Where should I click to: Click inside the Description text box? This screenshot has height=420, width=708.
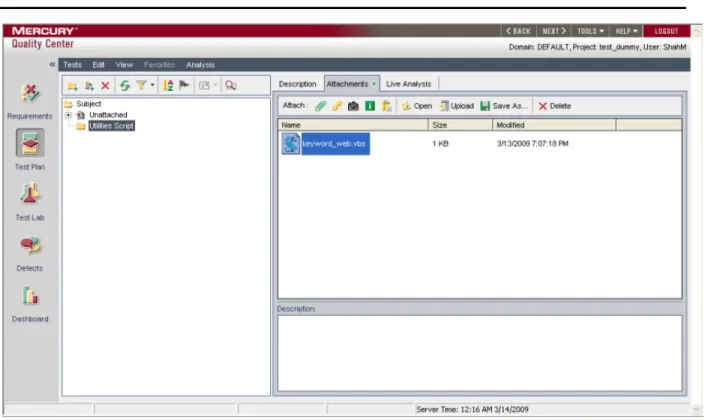click(x=480, y=353)
